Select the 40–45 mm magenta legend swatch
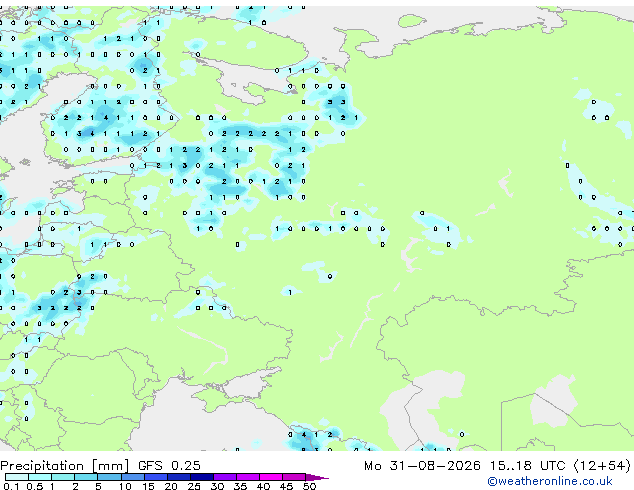 click(271, 477)
